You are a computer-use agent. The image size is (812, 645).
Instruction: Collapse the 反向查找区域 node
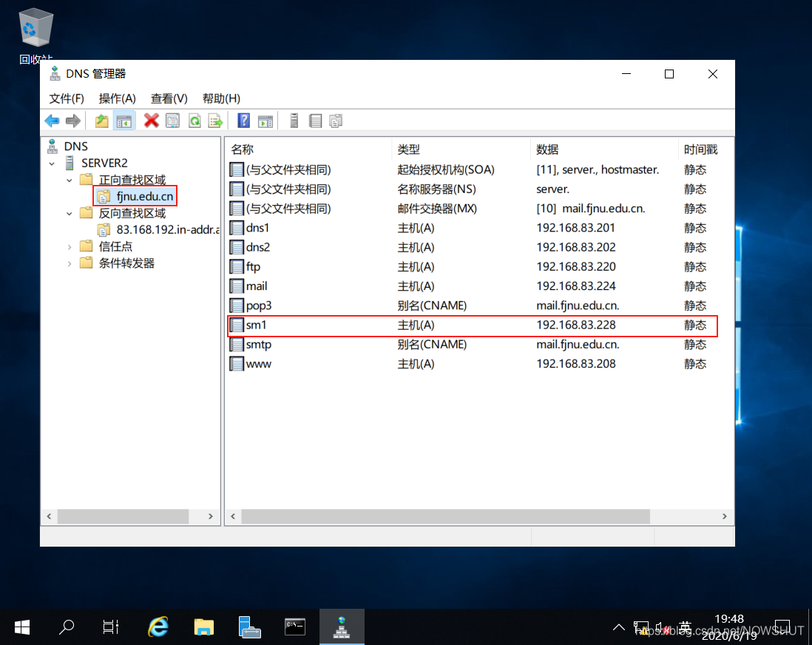click(70, 213)
